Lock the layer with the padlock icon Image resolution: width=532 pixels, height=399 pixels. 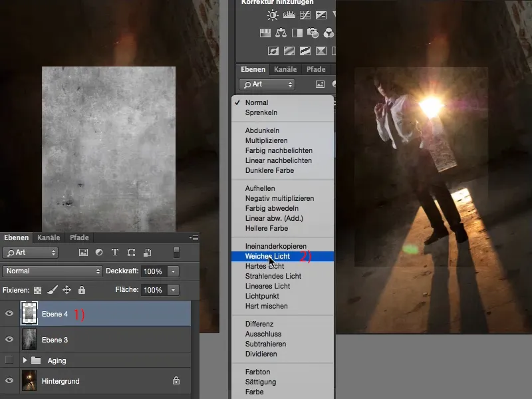point(82,290)
